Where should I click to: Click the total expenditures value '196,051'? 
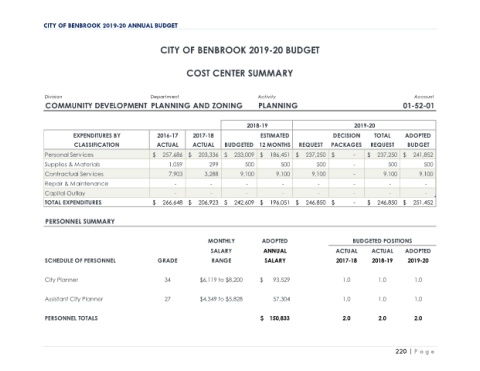point(280,202)
